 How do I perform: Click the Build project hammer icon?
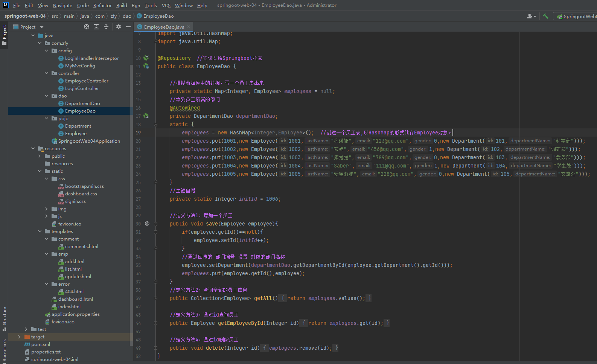point(545,16)
